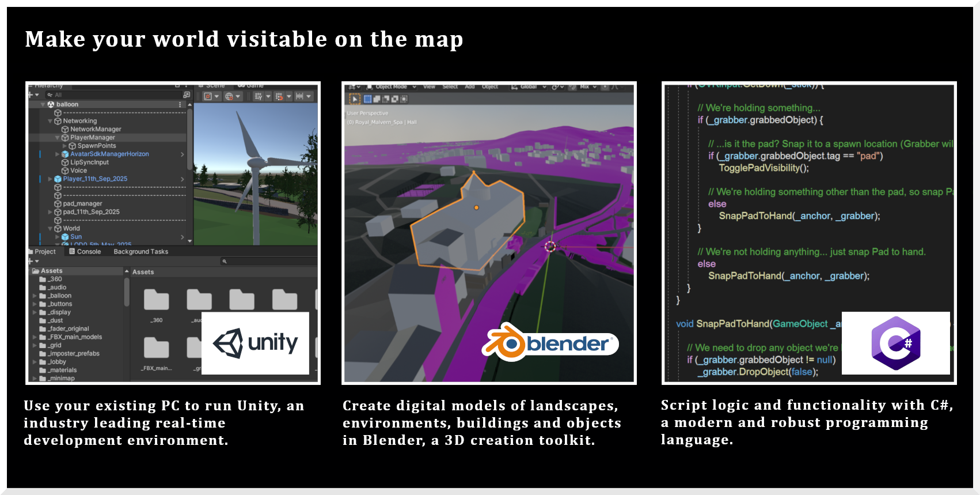Click the balloon scene three-dot options icon
This screenshot has width=980, height=495.
point(180,105)
